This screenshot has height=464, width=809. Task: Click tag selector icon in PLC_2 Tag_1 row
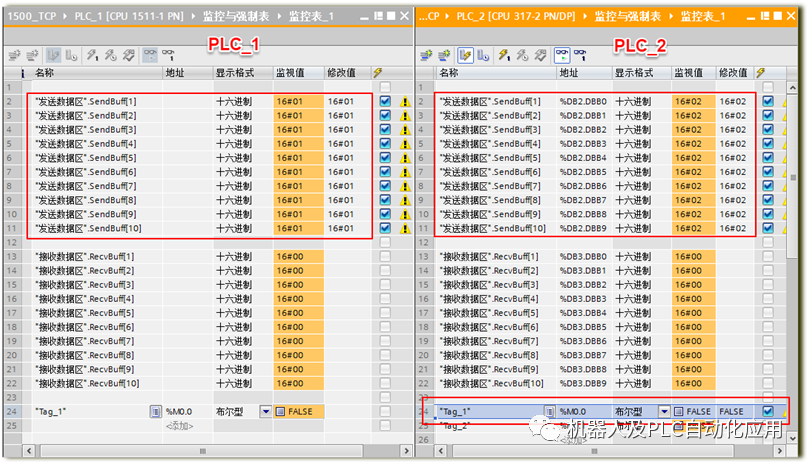(x=551, y=411)
